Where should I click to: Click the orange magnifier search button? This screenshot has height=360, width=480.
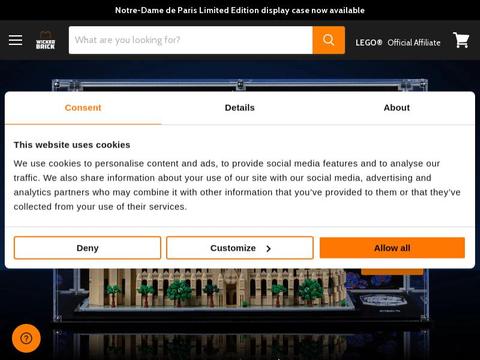coord(329,40)
